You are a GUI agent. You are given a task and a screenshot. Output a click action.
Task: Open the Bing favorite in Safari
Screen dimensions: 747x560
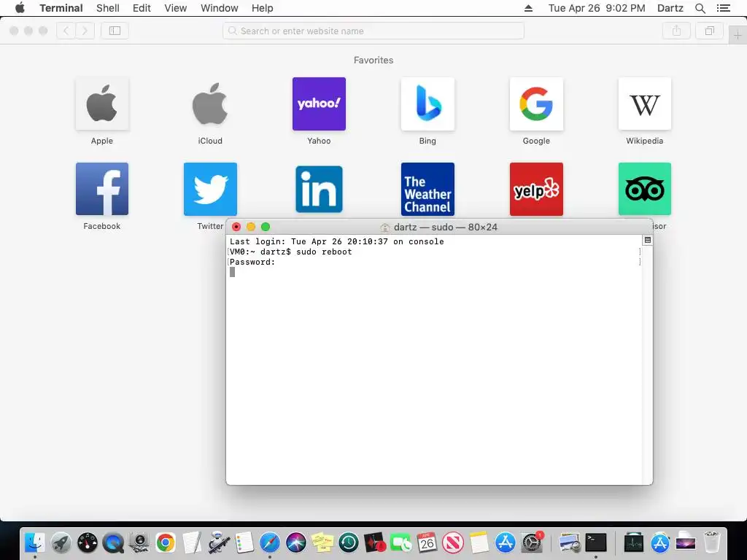tap(427, 104)
